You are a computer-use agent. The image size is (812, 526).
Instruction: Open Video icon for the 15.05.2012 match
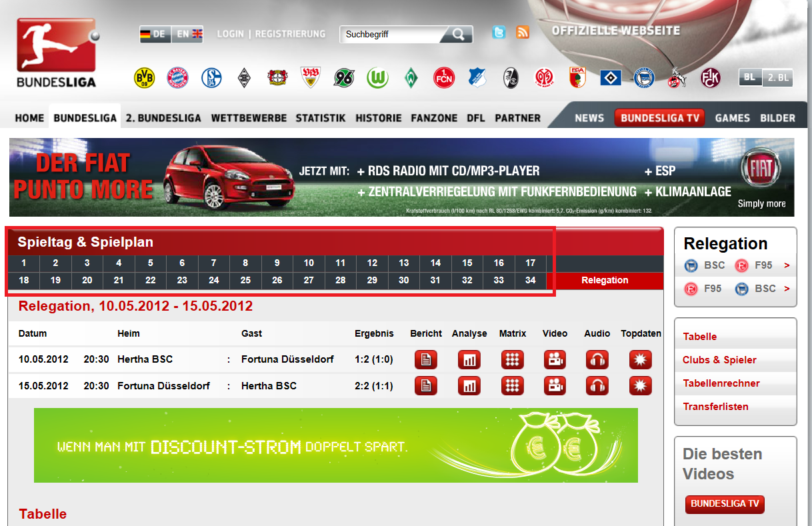pyautogui.click(x=555, y=386)
